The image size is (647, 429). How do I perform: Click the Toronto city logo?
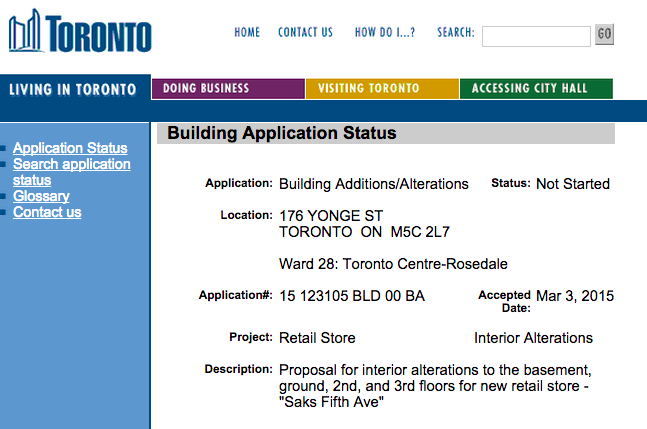click(80, 31)
